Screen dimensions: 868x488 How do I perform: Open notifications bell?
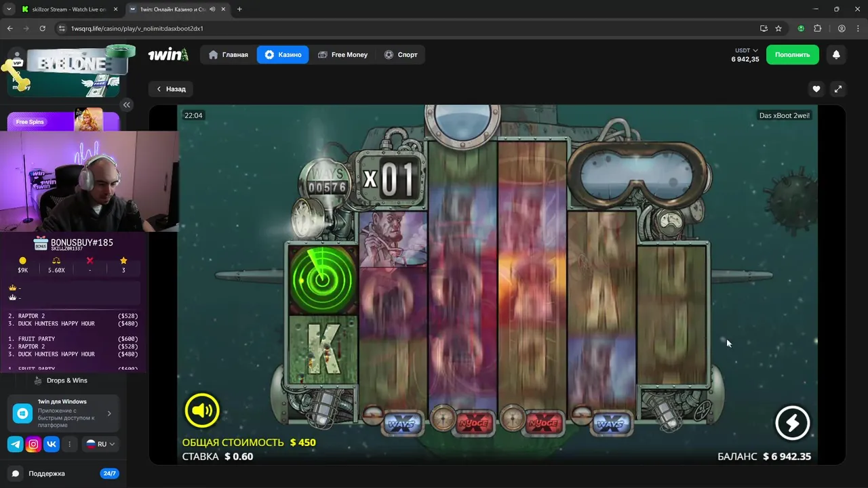836,55
